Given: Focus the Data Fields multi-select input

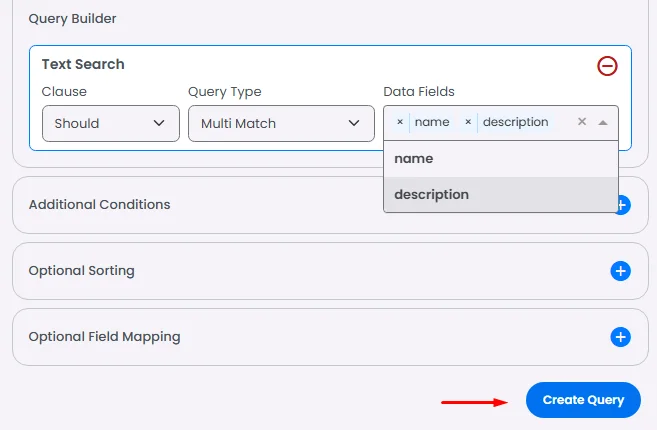Looking at the screenshot, I should (562, 122).
